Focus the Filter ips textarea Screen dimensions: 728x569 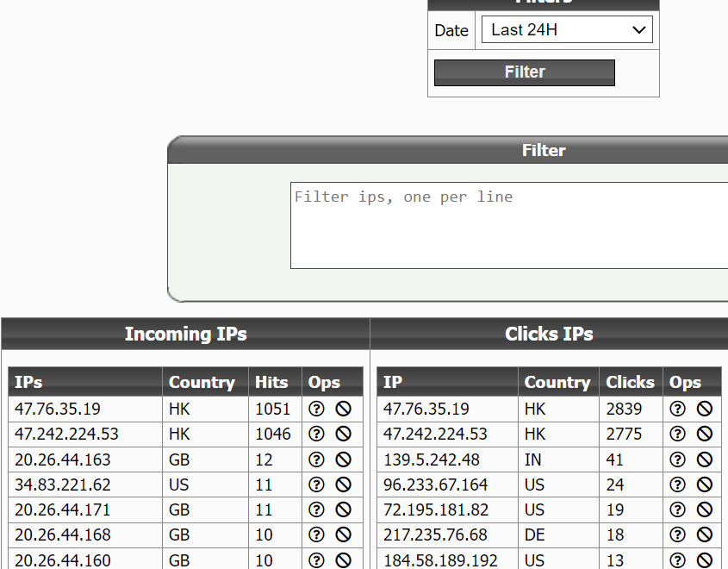(x=509, y=225)
